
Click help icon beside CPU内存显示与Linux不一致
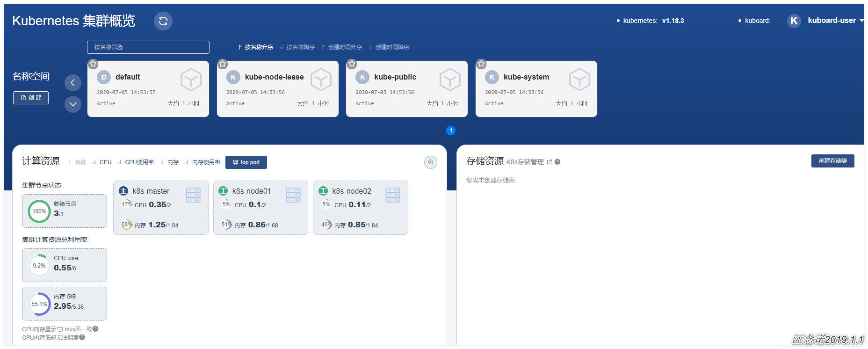point(95,329)
